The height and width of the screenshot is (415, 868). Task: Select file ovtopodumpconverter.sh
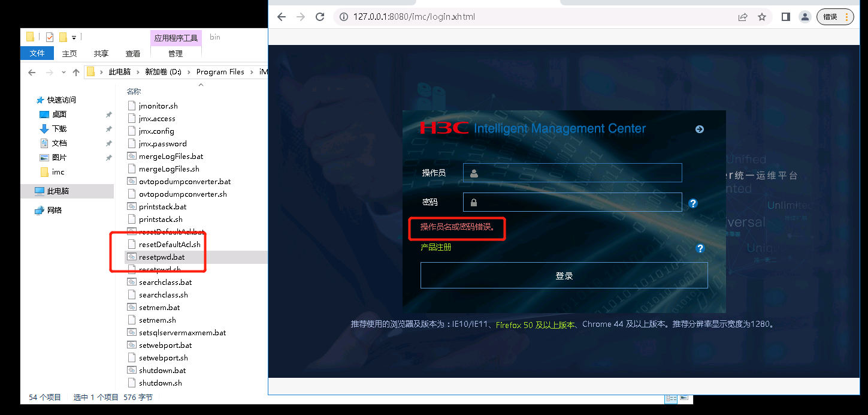click(183, 194)
